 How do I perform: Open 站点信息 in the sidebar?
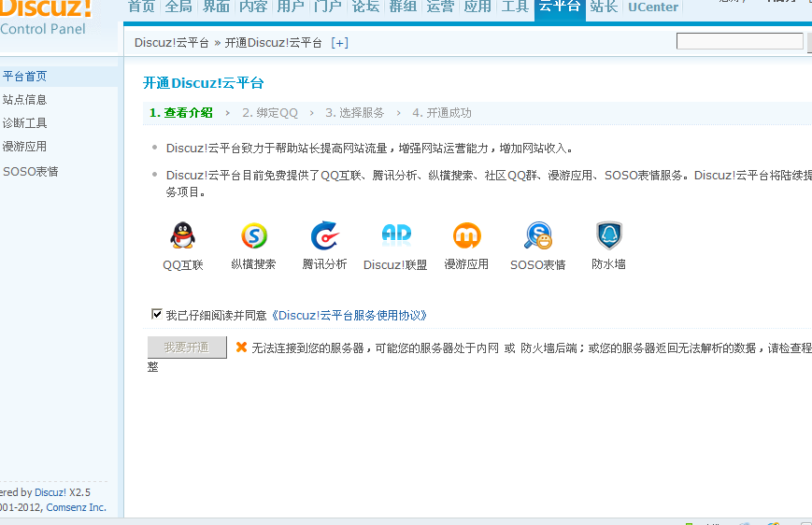click(x=25, y=99)
